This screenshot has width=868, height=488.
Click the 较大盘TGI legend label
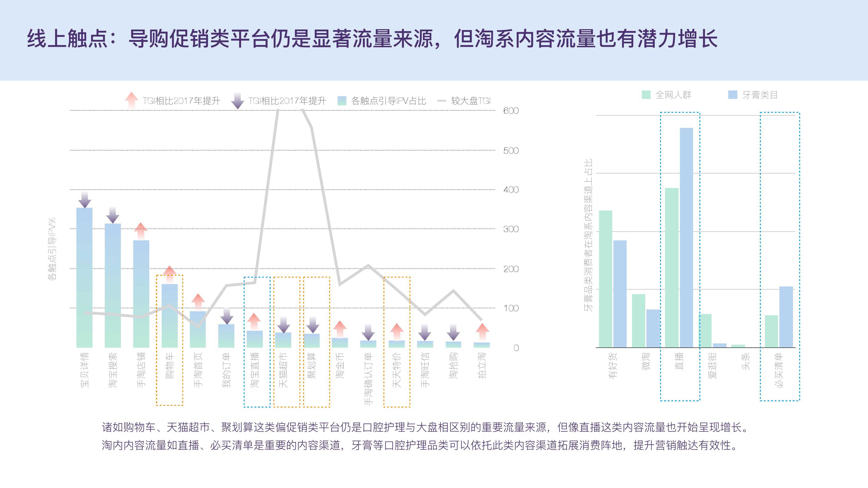pyautogui.click(x=471, y=101)
